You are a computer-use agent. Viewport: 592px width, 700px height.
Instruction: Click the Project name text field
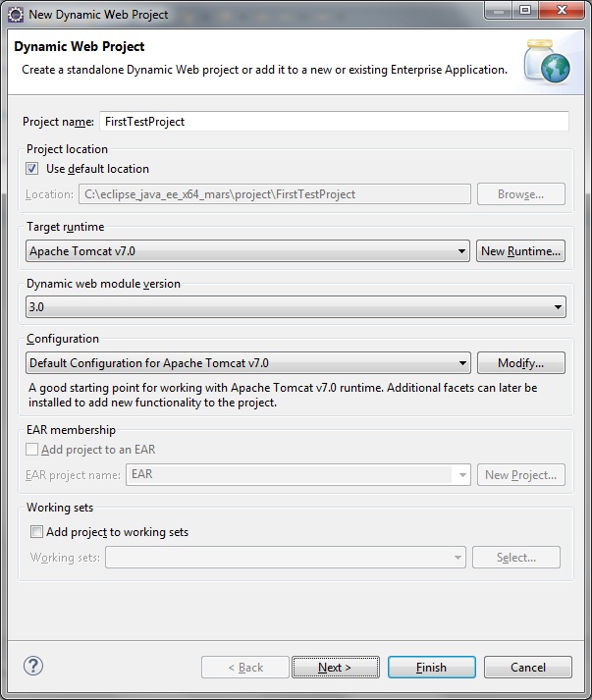tap(334, 122)
